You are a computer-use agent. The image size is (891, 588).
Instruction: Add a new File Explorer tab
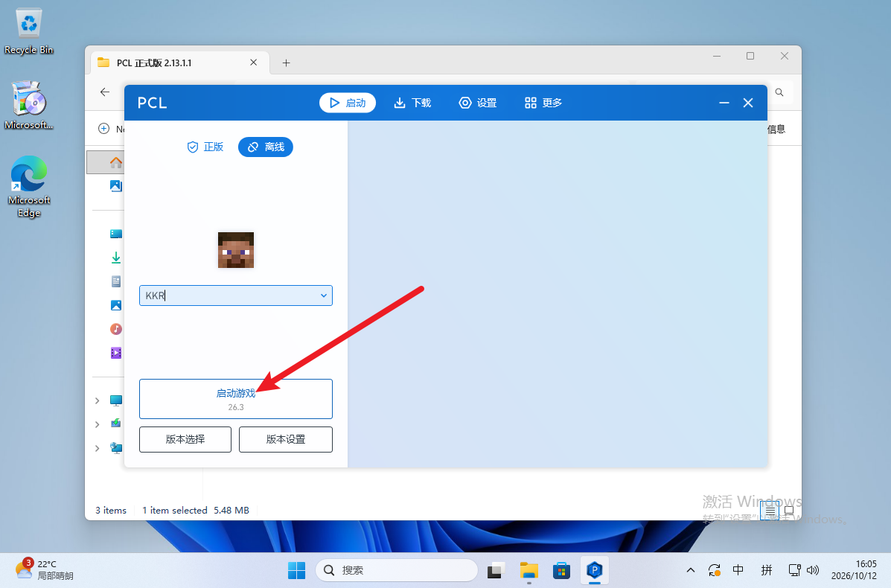click(286, 63)
